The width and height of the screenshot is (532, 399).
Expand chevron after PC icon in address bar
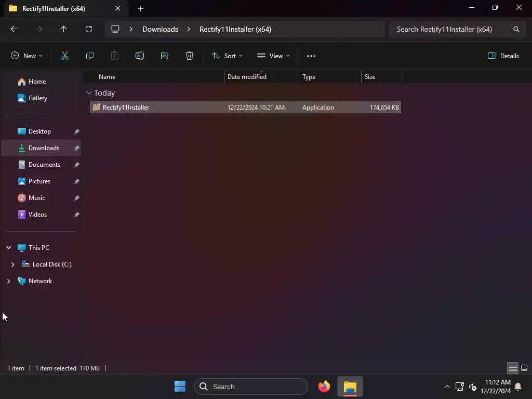pyautogui.click(x=131, y=29)
